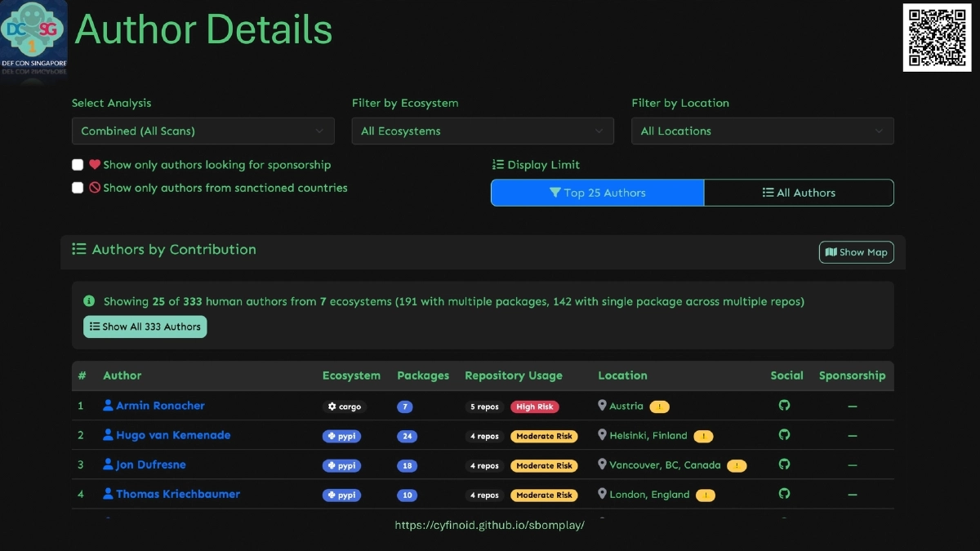Viewport: 980px width, 551px height.
Task: Select the Top 25 Authors toggle
Action: coord(597,193)
